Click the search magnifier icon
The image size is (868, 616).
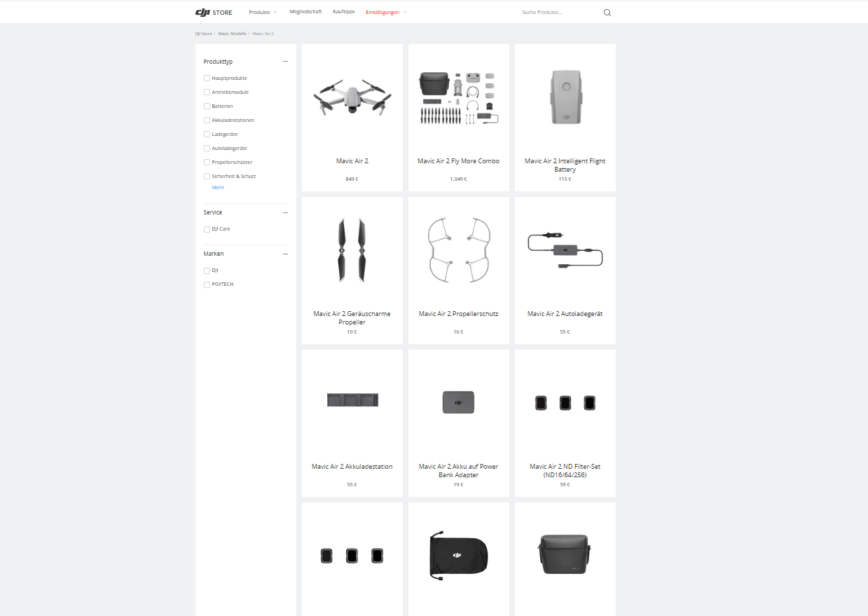click(x=607, y=13)
